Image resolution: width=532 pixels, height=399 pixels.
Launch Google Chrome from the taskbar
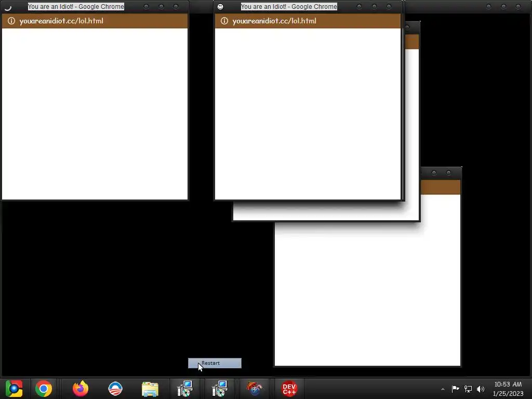click(44, 389)
